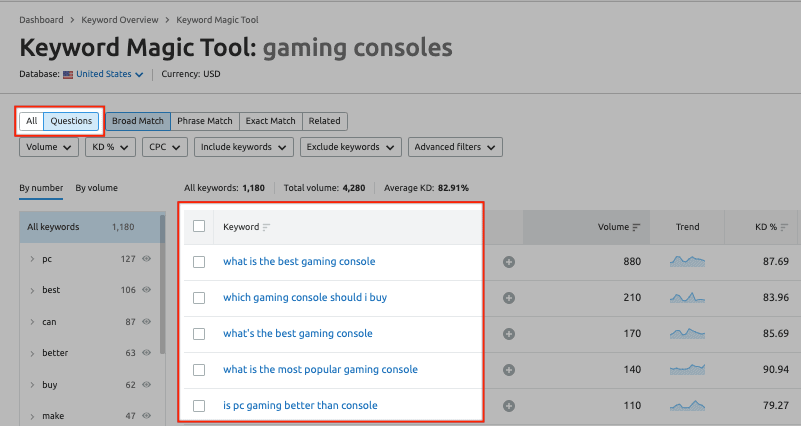The image size is (801, 426).
Task: Add 'which gaming console should i buy' via plus icon
Action: coord(509,298)
